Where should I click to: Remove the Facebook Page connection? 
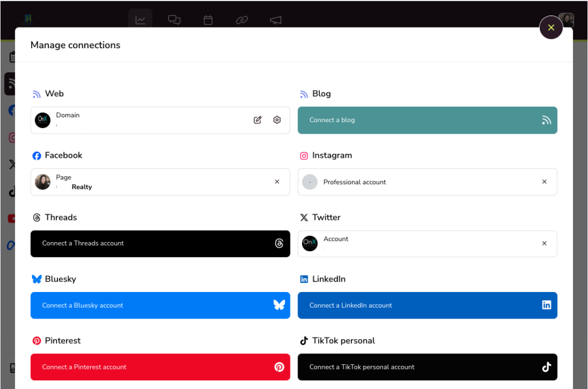coord(277,182)
